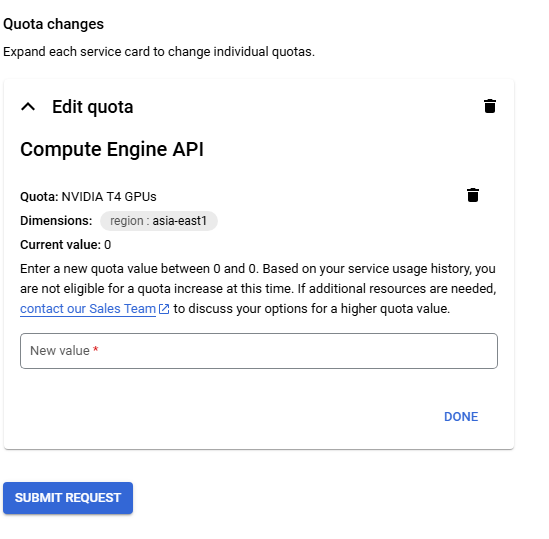Click external-link icon beside Sales Team
This screenshot has height=539, width=549.
164,309
